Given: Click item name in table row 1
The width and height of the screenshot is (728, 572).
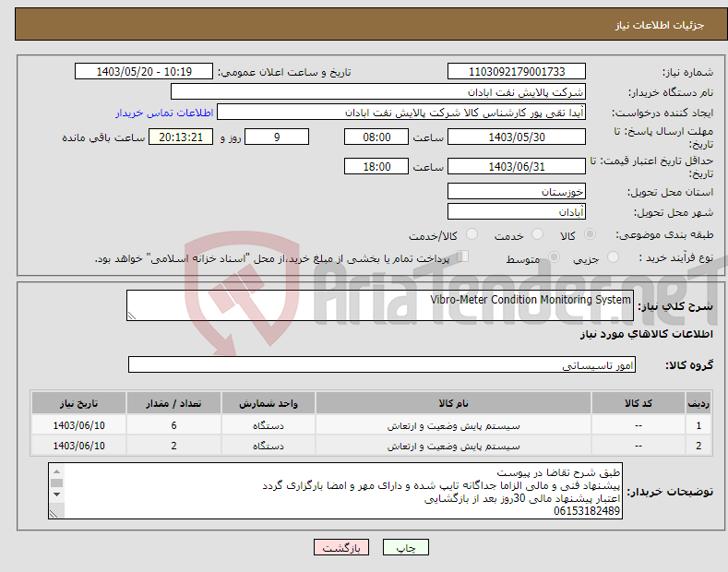Looking at the screenshot, I should tap(454, 425).
